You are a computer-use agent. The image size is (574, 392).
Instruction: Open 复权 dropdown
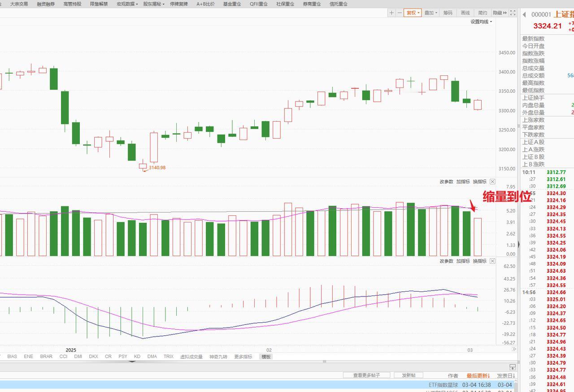[x=413, y=13]
